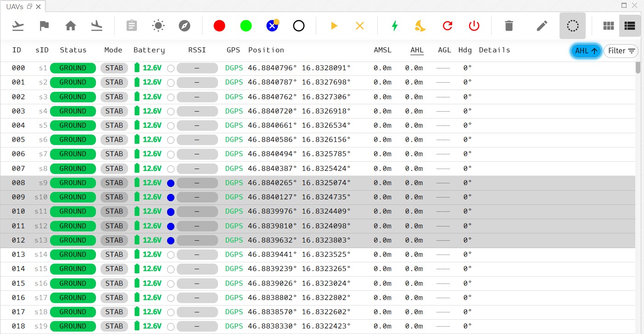Viewport: 644px width, 334px height.
Task: Toggle the dotted circle selection icon
Action: pyautogui.click(x=572, y=26)
